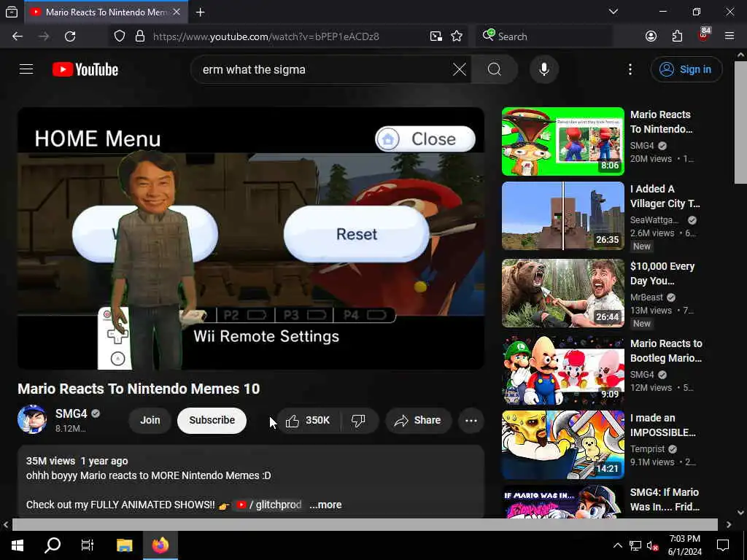
Task: Open MrBeast $10,000 Every Day video thumbnail
Action: coord(562,293)
